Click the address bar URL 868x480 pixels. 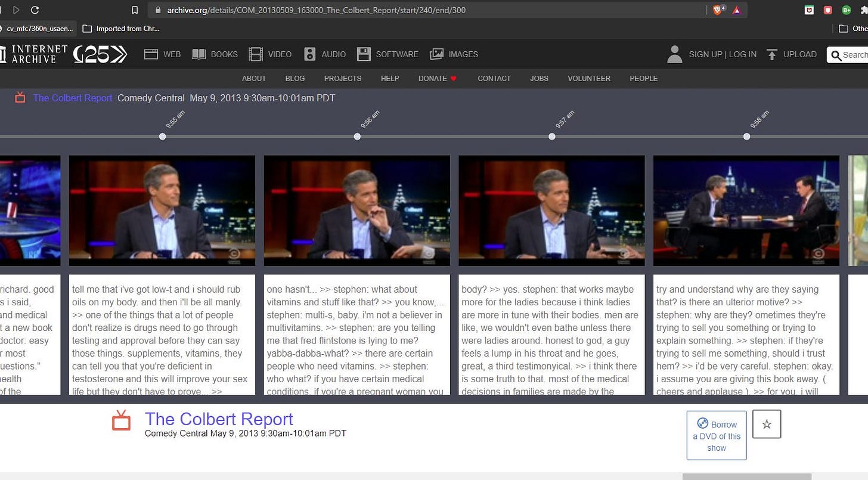[317, 10]
